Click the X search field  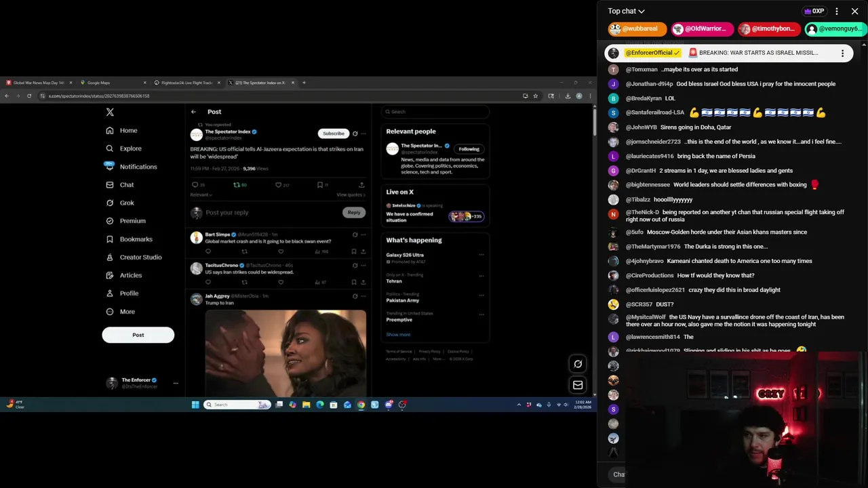[x=435, y=112]
